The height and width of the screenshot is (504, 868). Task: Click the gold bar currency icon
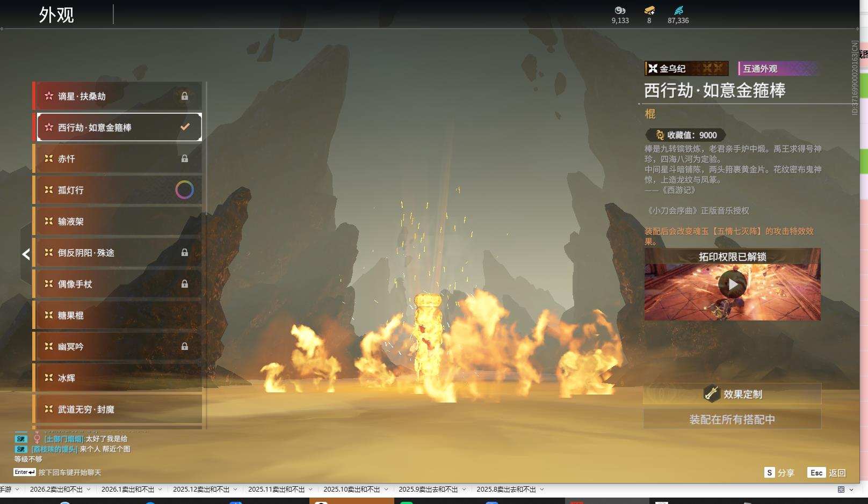(649, 10)
